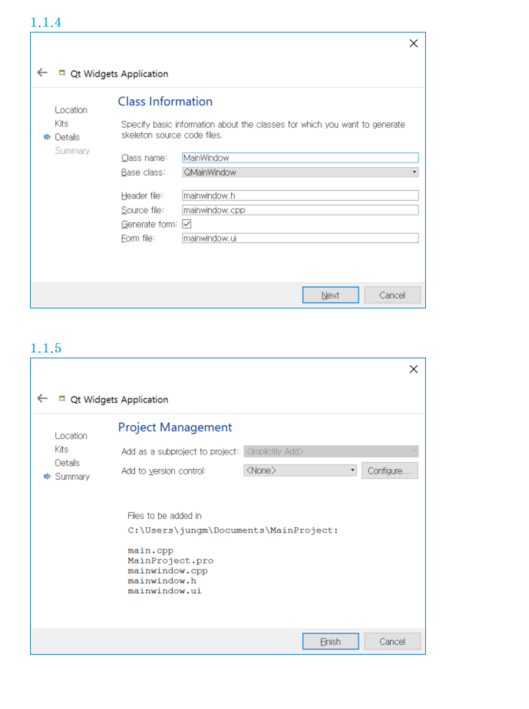Image resolution: width=529 pixels, height=709 pixels.
Task: Click the Source file label
Action: 142,210
